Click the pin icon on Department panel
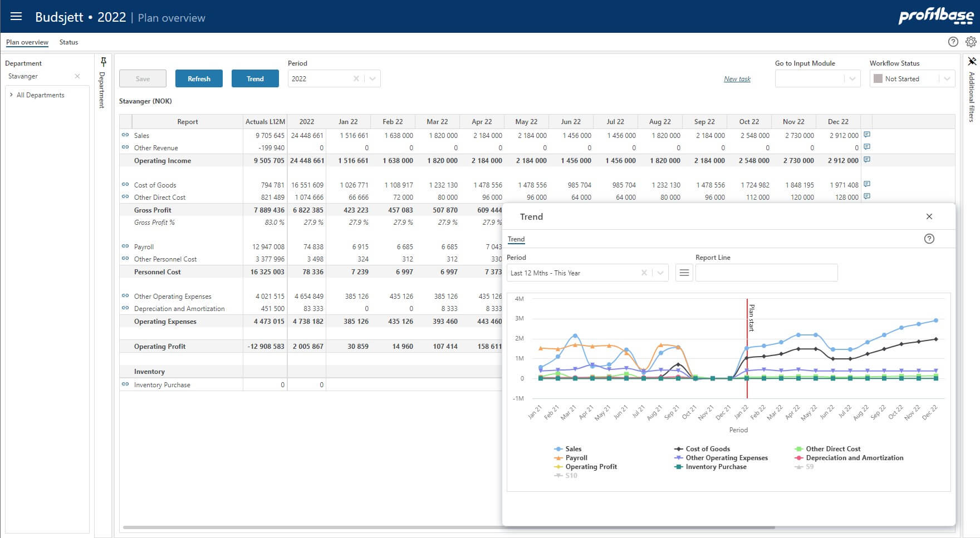 click(103, 62)
